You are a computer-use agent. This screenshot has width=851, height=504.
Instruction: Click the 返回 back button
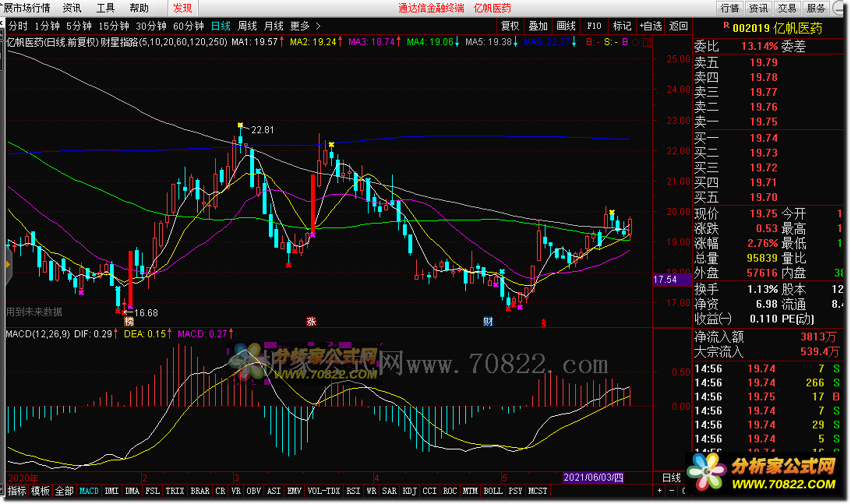coord(679,26)
